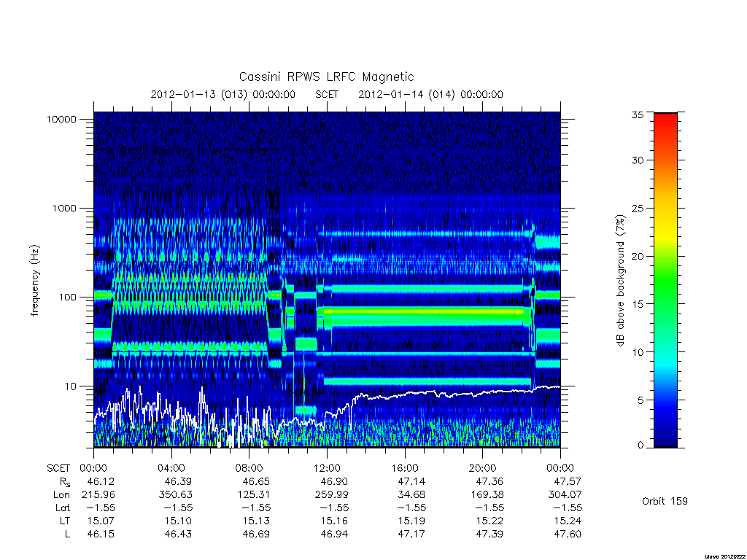Viewport: 747px width, 560px height.
Task: Click Lon value 169.38
Action: tap(487, 495)
